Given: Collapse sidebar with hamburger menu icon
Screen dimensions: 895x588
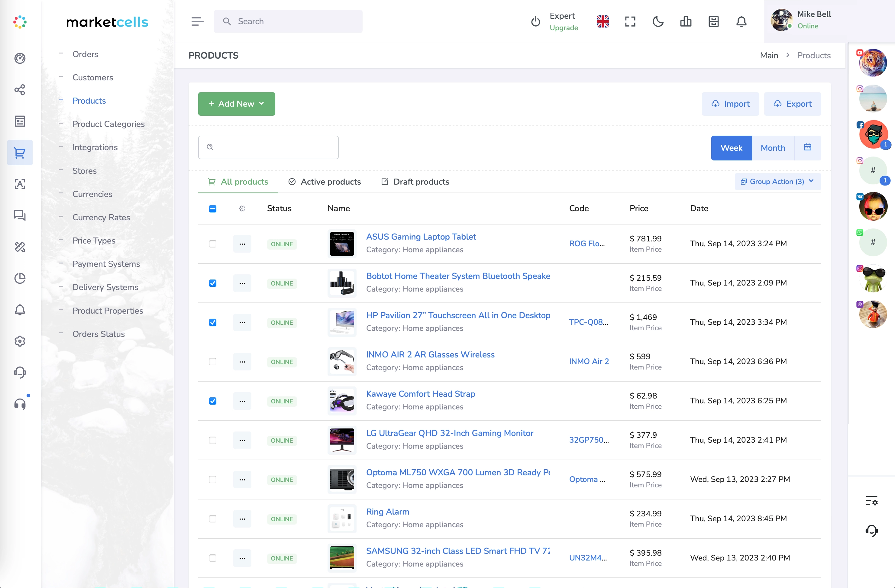Looking at the screenshot, I should click(197, 21).
